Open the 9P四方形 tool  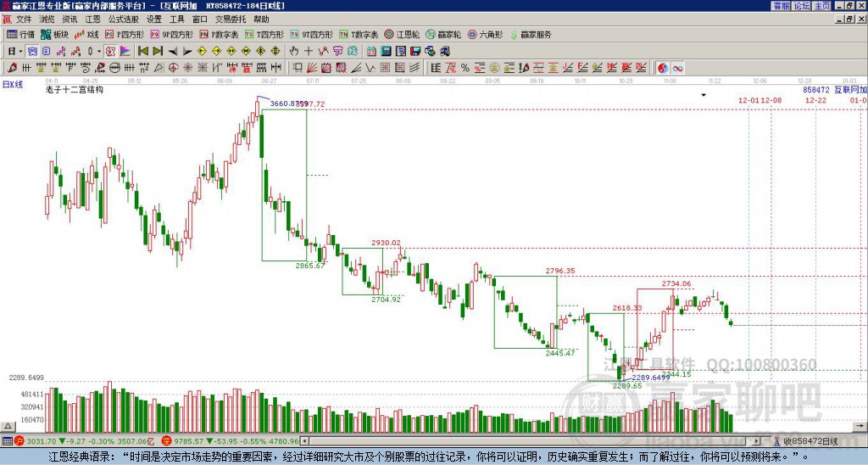(171, 35)
